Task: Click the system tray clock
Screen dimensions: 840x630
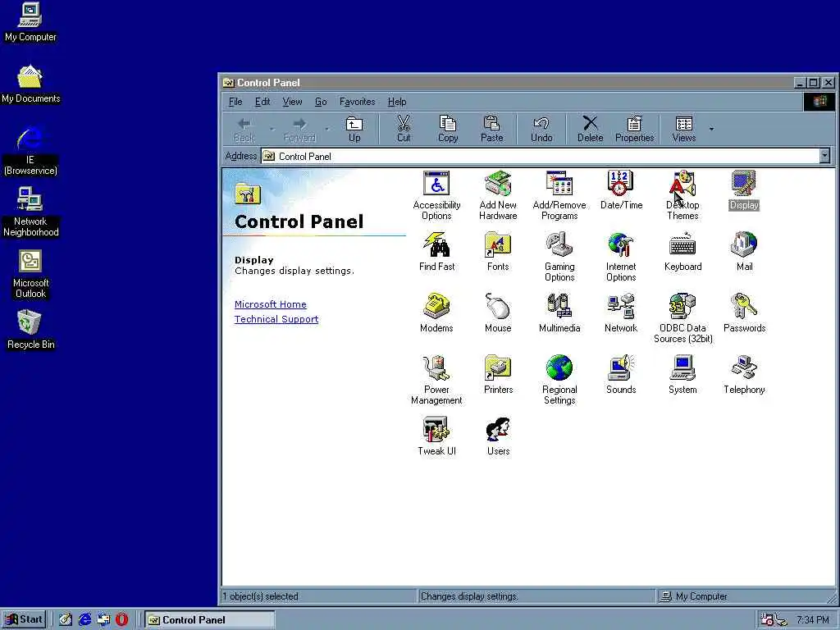Action: [x=812, y=620]
